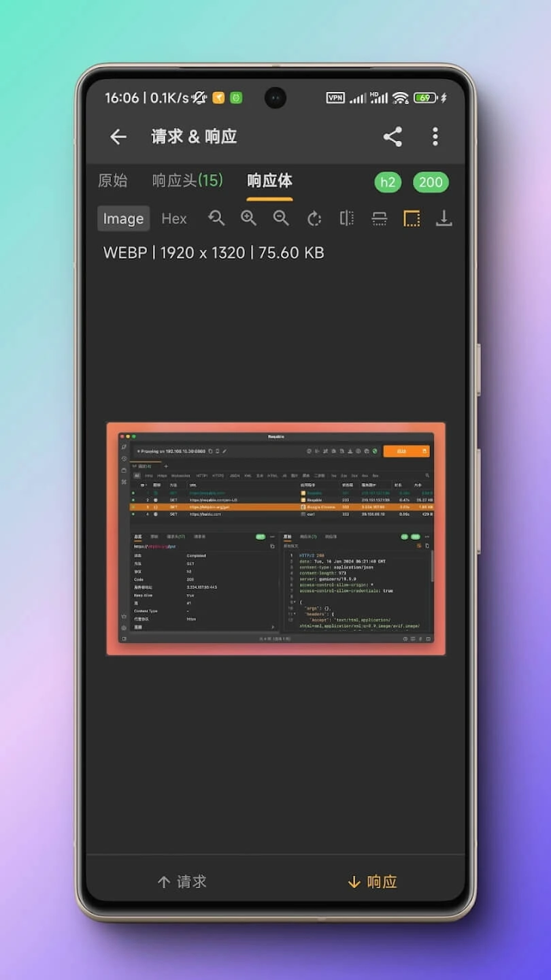The height and width of the screenshot is (980, 551).
Task: Toggle the highlighted image border option
Action: [412, 218]
